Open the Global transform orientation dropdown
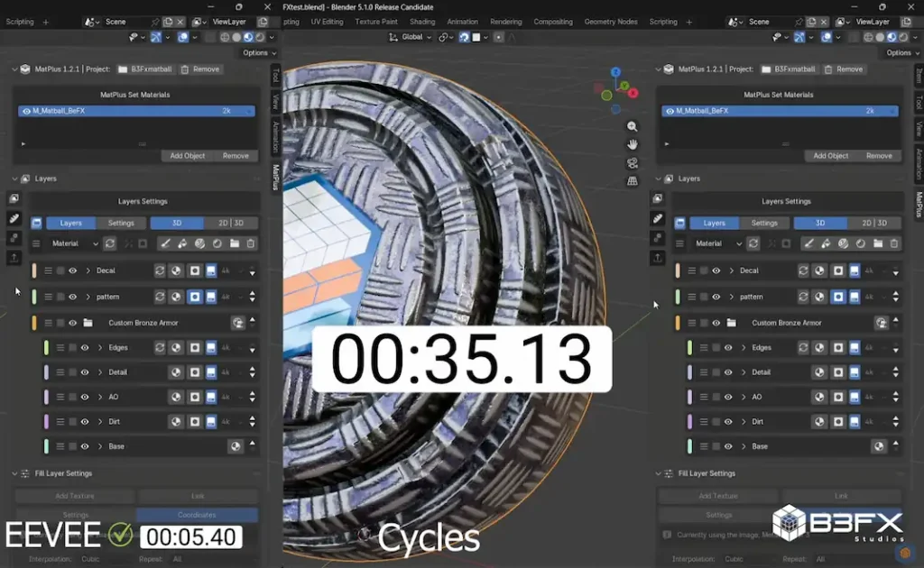 tap(411, 37)
